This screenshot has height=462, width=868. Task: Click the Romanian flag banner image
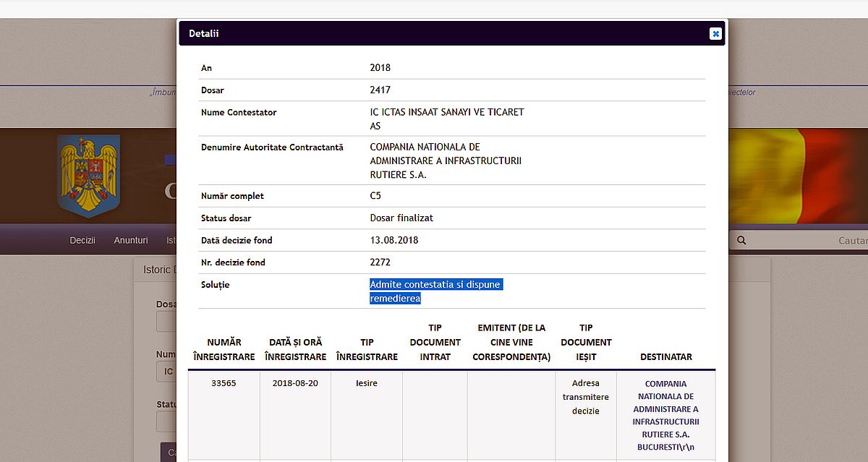click(x=796, y=176)
